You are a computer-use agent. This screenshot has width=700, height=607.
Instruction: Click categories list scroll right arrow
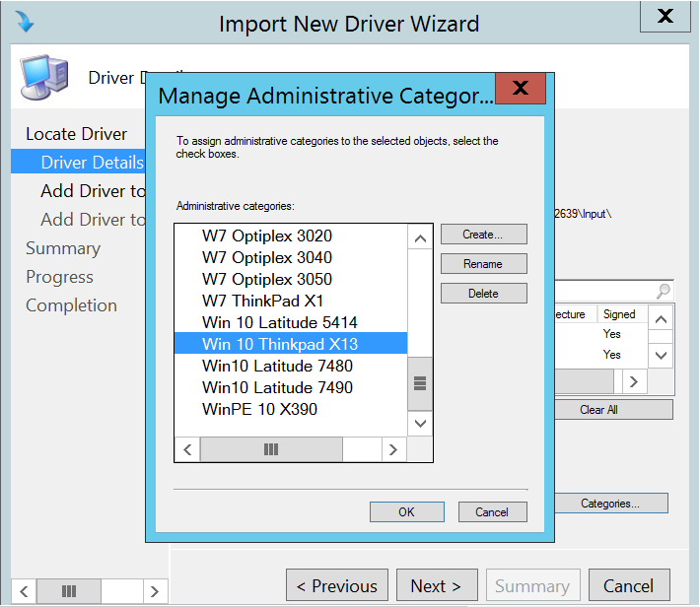[x=393, y=449]
